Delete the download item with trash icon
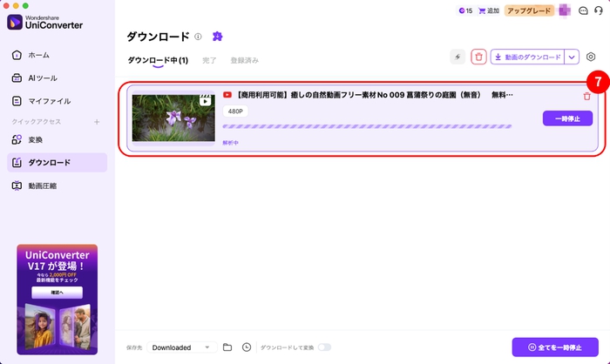Screen dimensions: 610x364 [x=586, y=97]
